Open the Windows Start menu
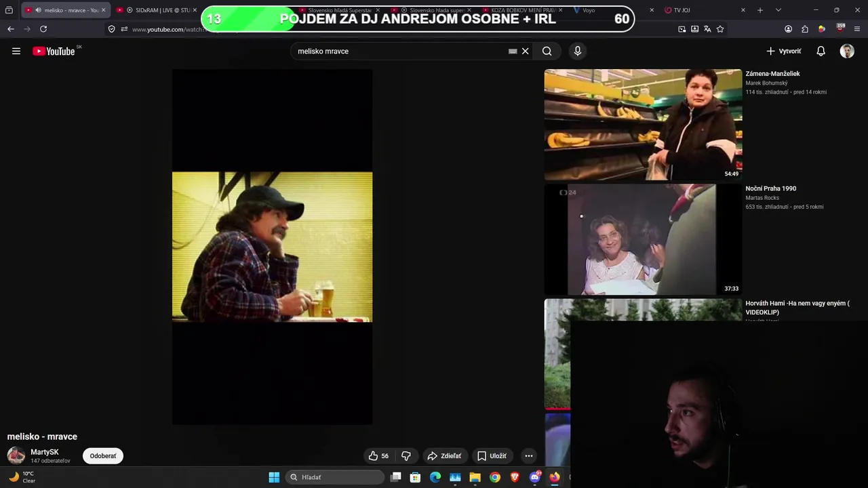The image size is (868, 488). click(x=274, y=477)
